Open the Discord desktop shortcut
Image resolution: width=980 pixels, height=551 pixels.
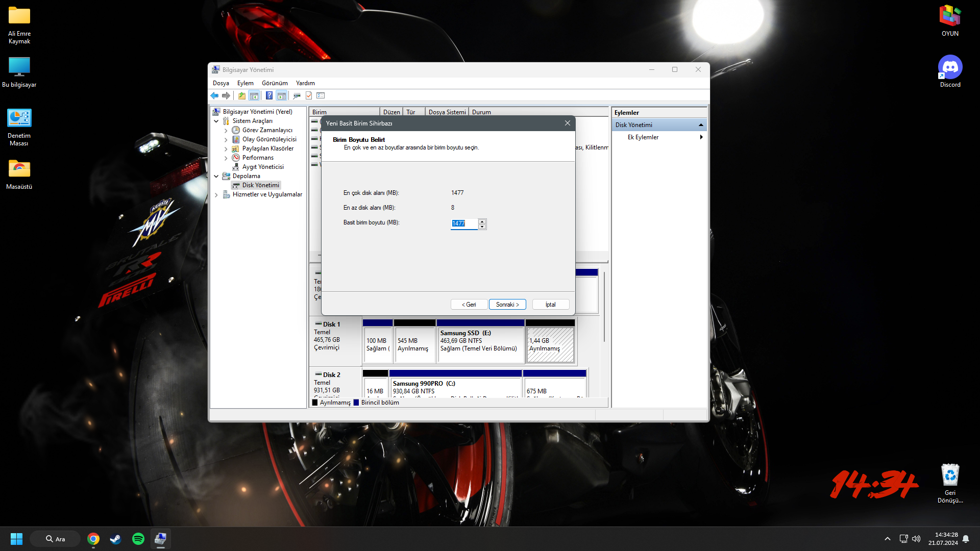point(950,71)
